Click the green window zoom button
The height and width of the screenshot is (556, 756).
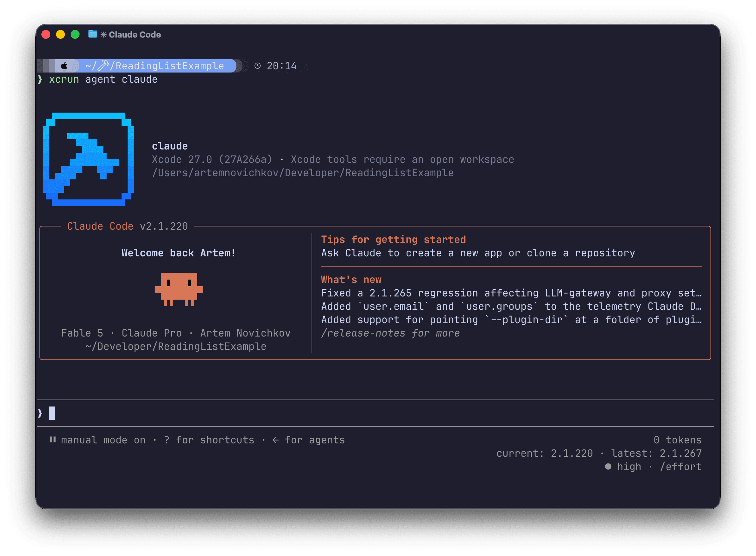pos(75,34)
